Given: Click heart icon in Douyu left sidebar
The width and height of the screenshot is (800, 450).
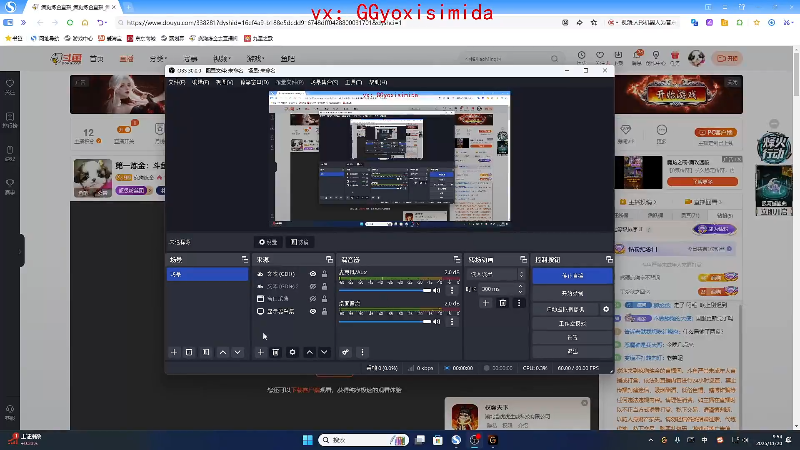Looking at the screenshot, I should (10, 84).
